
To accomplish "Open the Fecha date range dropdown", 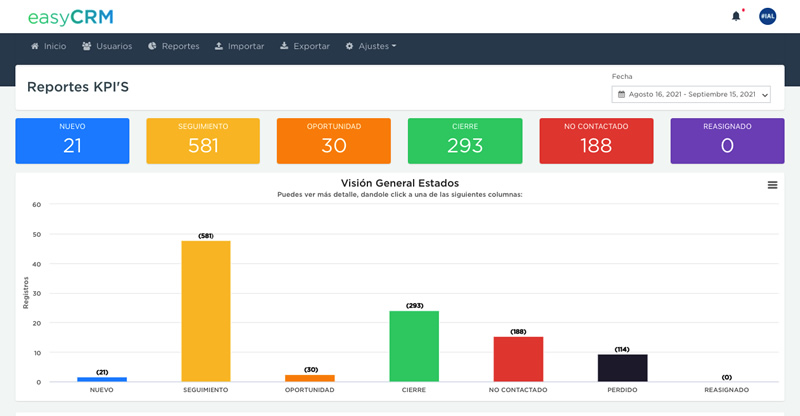I will tap(691, 94).
